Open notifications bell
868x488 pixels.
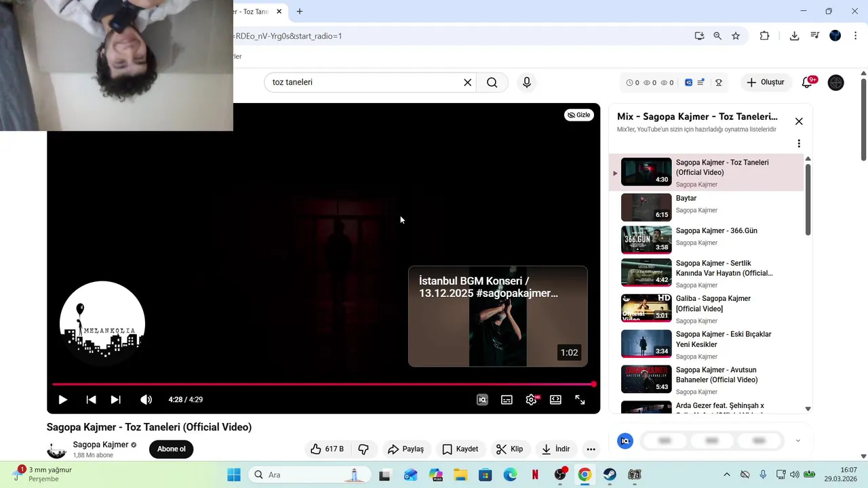coord(807,83)
